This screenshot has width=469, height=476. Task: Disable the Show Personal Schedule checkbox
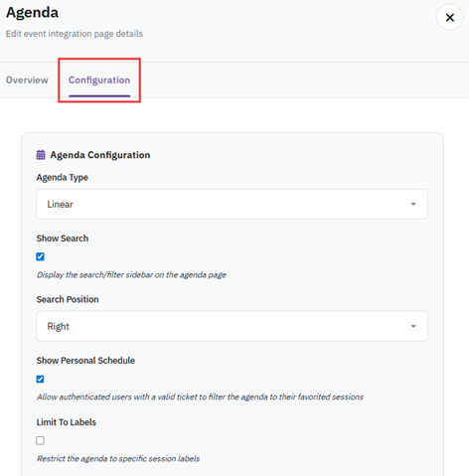tap(40, 379)
